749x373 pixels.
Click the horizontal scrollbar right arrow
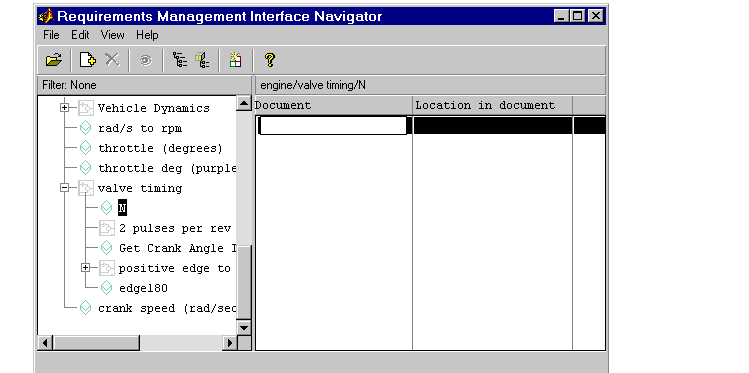[230, 343]
